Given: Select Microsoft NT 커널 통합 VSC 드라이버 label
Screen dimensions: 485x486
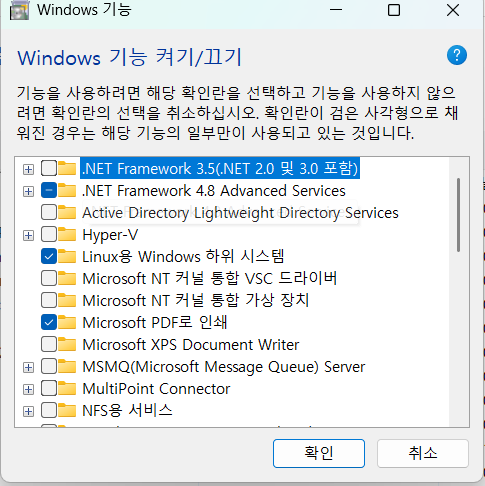Looking at the screenshot, I should 210,279.
